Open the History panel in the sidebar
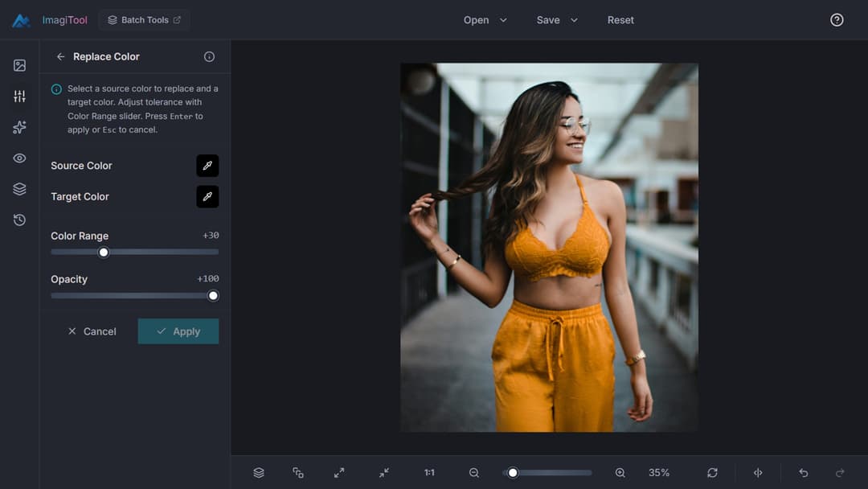The width and height of the screenshot is (868, 489). (x=19, y=220)
